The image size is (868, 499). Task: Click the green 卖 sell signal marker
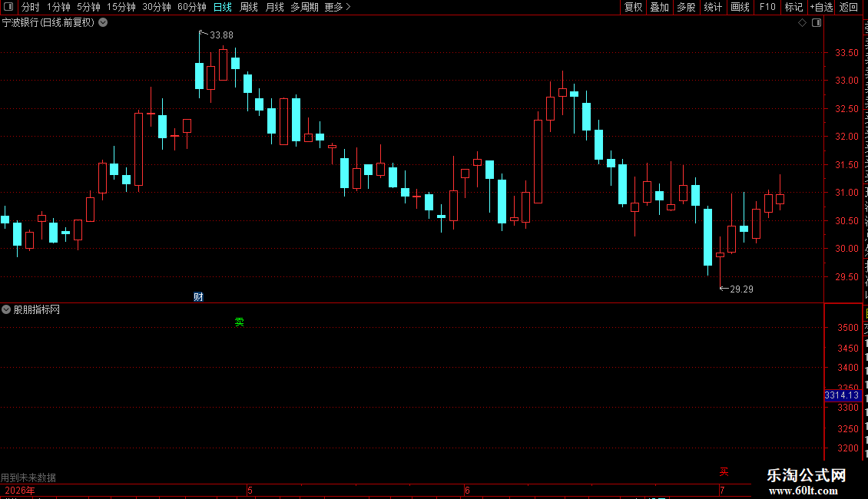(x=239, y=322)
